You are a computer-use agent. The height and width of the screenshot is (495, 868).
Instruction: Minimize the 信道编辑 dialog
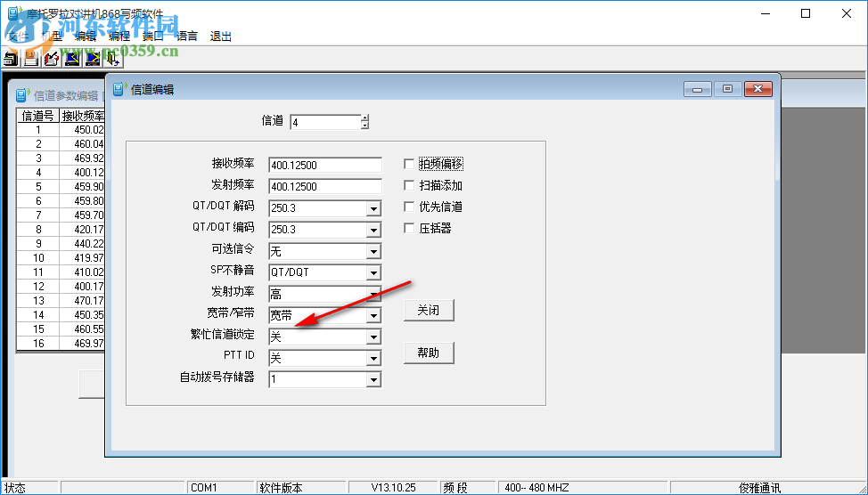[698, 89]
